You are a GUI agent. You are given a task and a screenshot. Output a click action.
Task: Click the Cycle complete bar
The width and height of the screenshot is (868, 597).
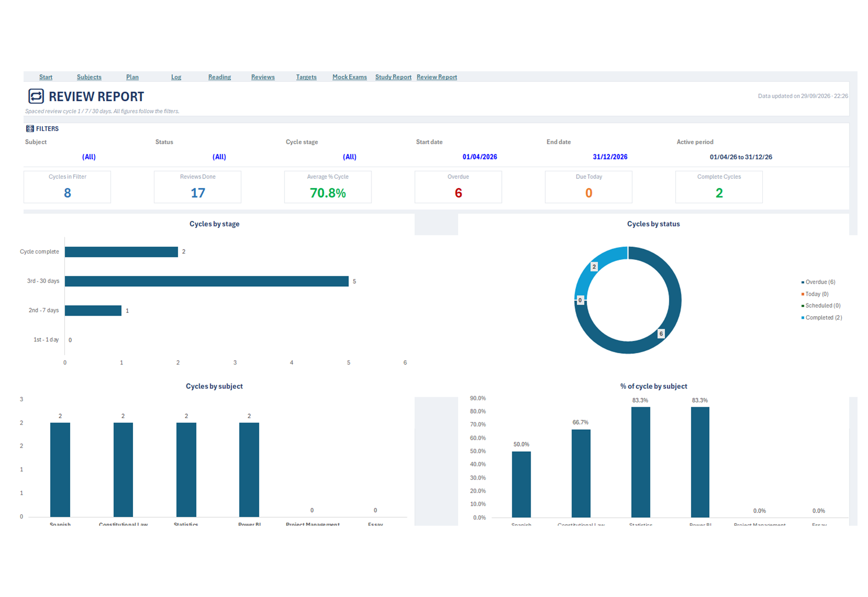(x=122, y=252)
